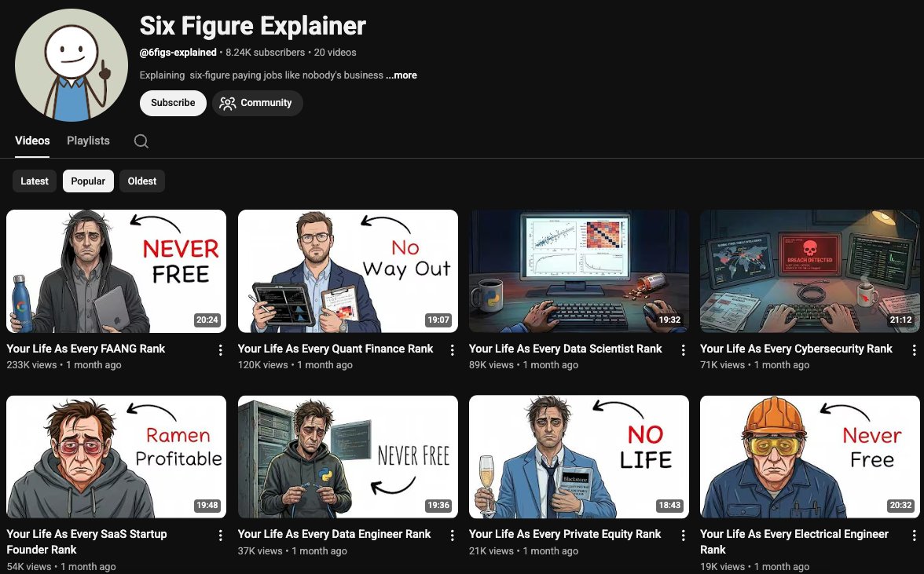Click title 'Your Life As Every Data Engineer Rank'

(x=334, y=534)
